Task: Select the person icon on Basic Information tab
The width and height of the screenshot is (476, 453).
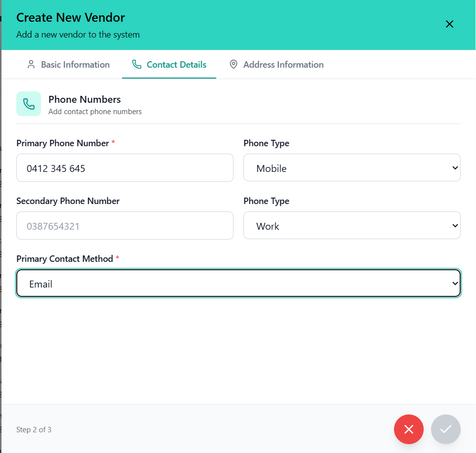Action: [31, 64]
